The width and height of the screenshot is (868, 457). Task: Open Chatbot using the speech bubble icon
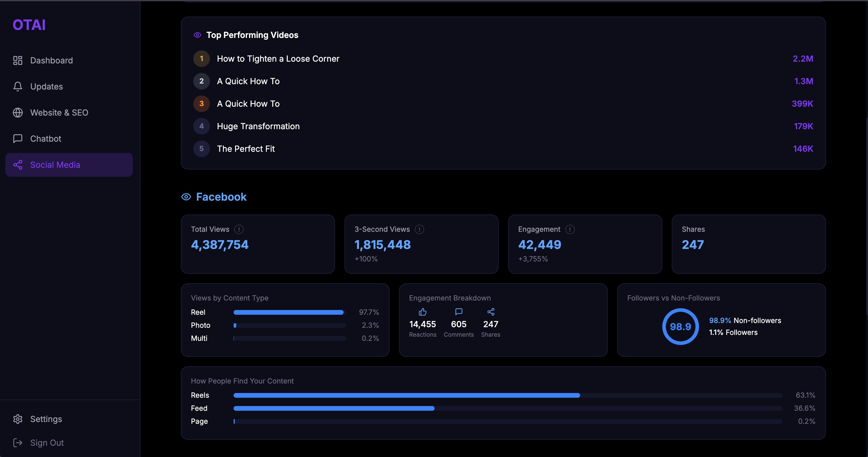(x=17, y=138)
